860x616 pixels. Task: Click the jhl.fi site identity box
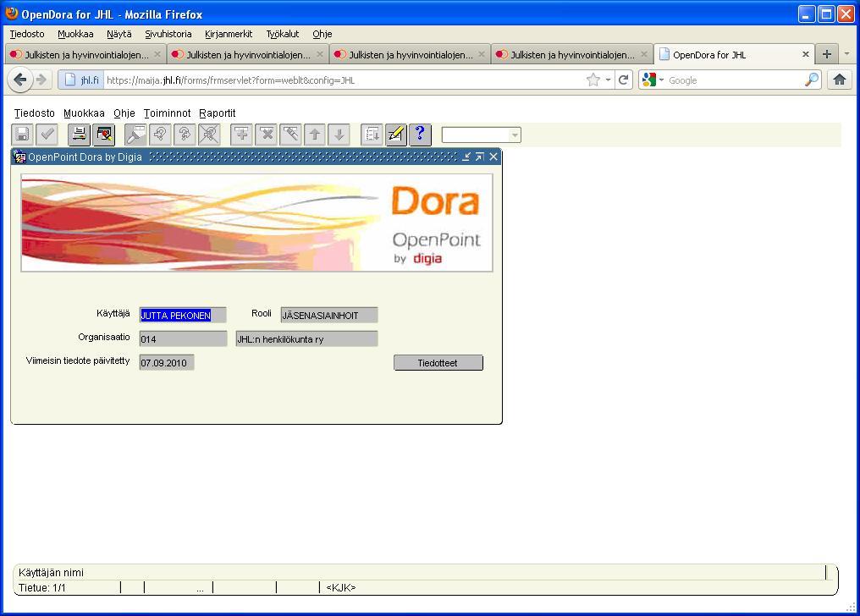coord(81,80)
